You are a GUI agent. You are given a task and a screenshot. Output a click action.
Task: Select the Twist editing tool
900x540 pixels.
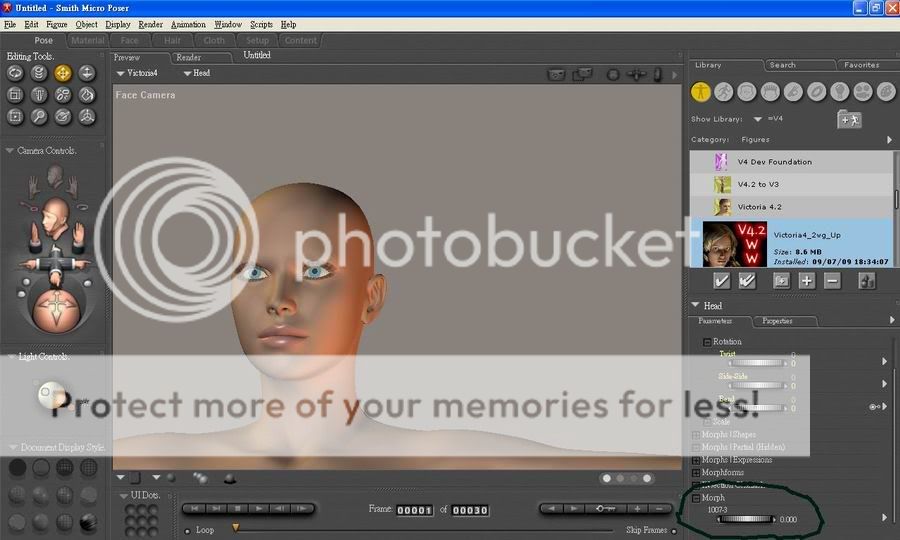[x=39, y=73]
